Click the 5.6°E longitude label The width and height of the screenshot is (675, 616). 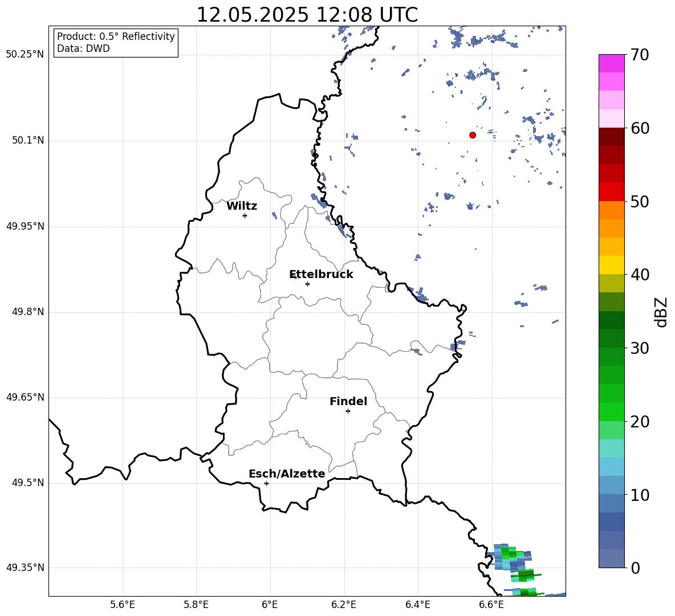tap(123, 605)
